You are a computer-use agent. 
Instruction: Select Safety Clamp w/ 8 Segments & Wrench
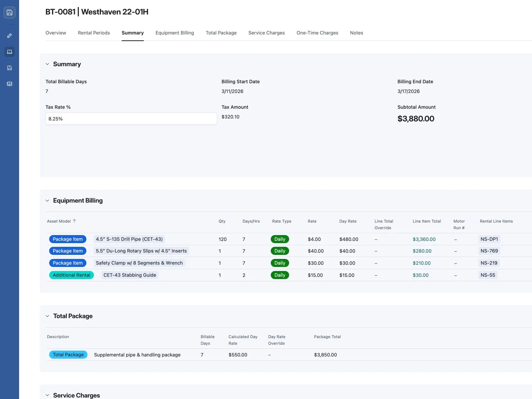coord(139,263)
